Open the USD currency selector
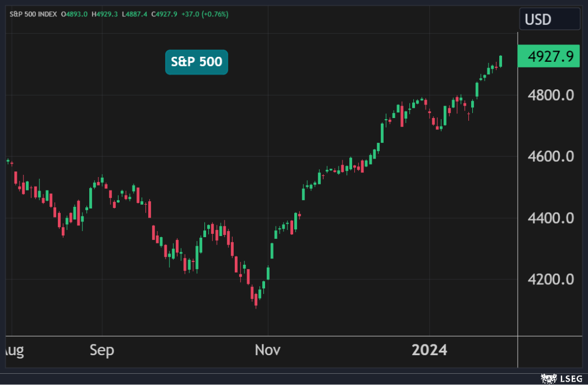This screenshot has height=385, width=588. click(549, 20)
